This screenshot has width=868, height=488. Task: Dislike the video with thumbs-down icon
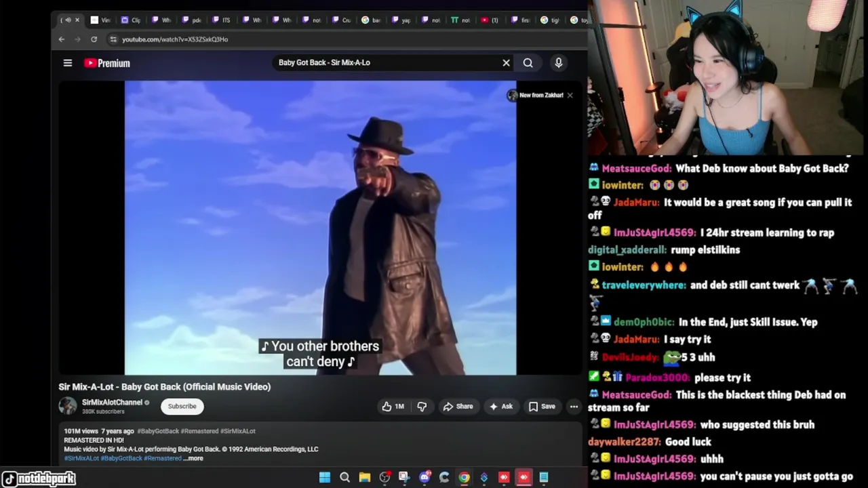click(422, 406)
